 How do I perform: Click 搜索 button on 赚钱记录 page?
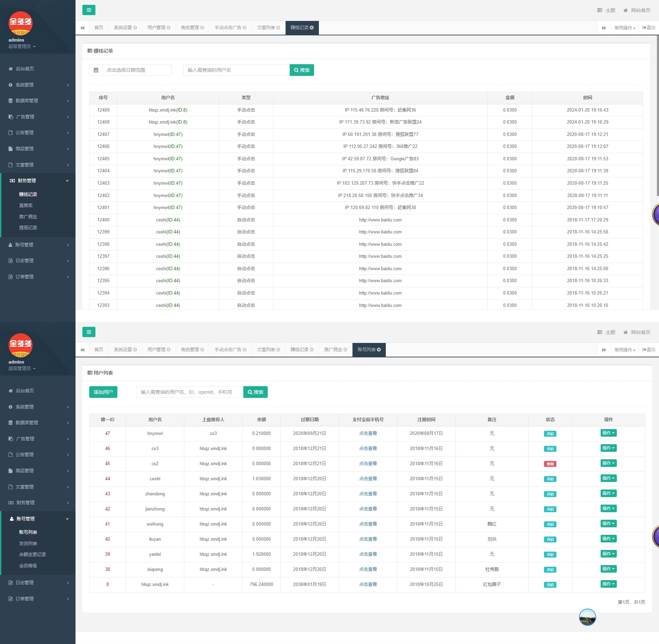point(302,70)
